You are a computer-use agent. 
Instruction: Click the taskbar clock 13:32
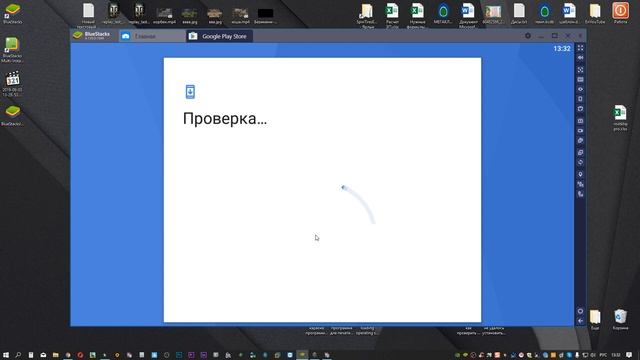(x=616, y=355)
